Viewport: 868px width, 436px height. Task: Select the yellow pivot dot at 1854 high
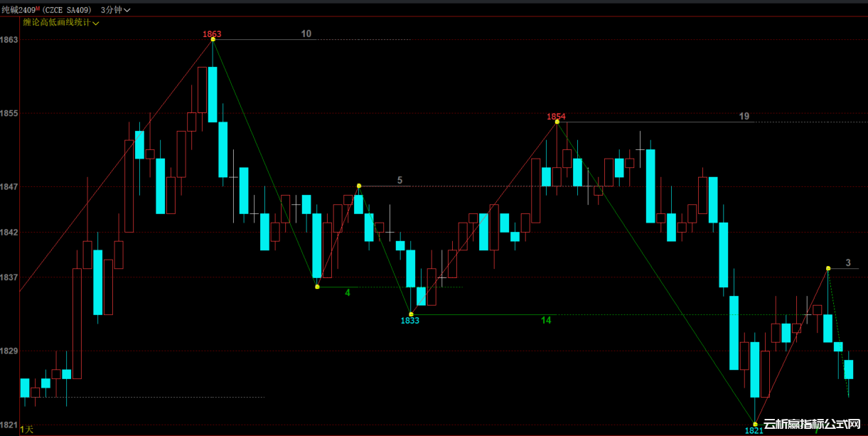[557, 122]
